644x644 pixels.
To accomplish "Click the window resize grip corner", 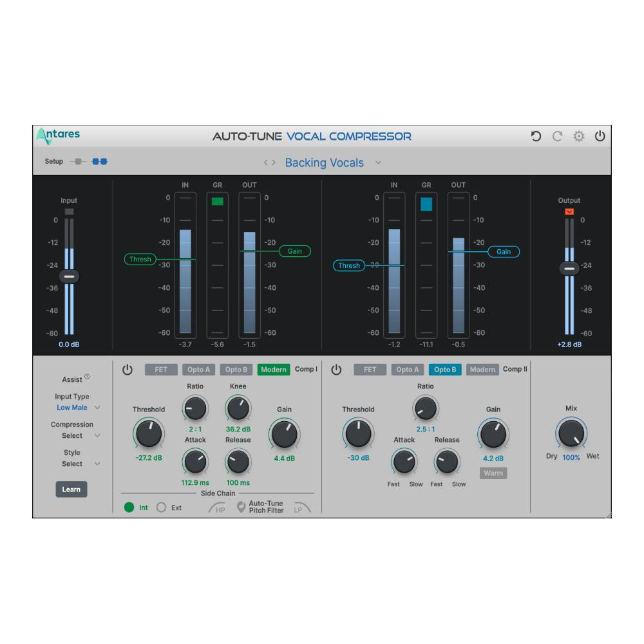I will 608,515.
